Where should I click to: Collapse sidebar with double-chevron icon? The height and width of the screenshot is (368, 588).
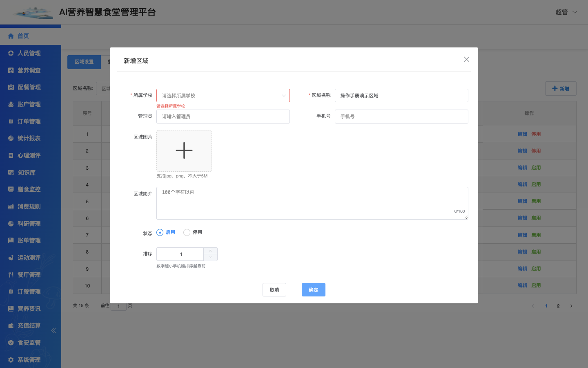coord(53,330)
